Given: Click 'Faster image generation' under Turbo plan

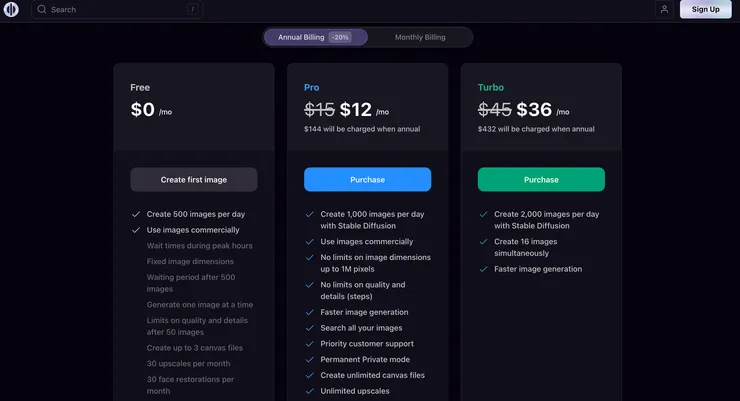Looking at the screenshot, I should 538,269.
